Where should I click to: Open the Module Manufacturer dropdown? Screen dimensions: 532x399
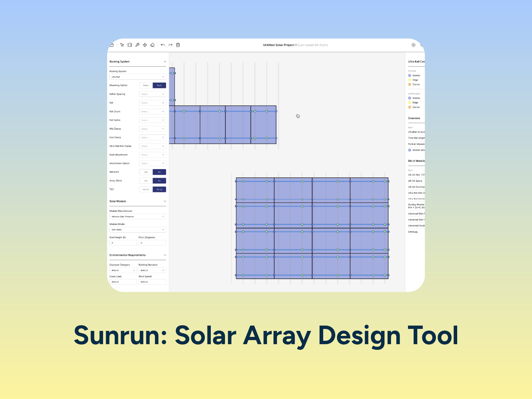(137, 216)
